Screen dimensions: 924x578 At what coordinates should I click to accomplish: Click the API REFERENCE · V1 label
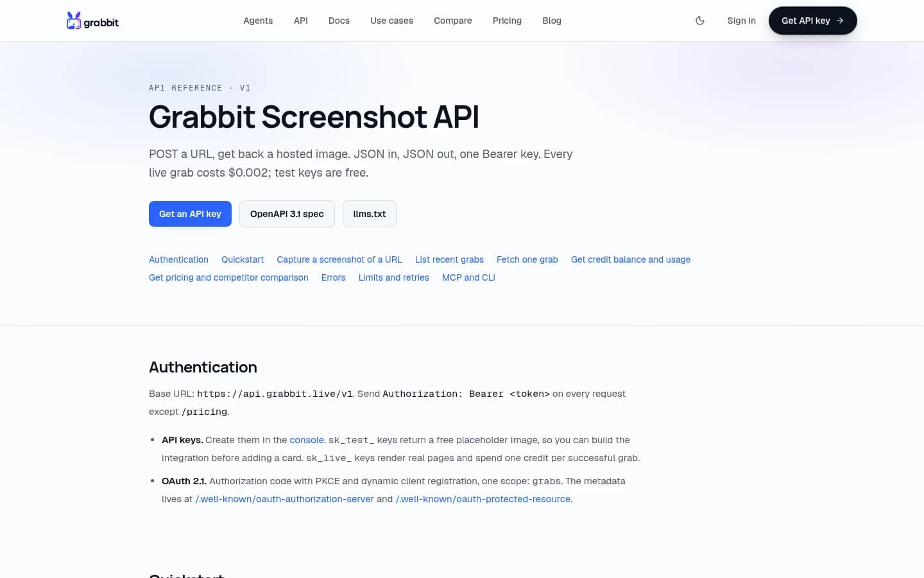200,88
